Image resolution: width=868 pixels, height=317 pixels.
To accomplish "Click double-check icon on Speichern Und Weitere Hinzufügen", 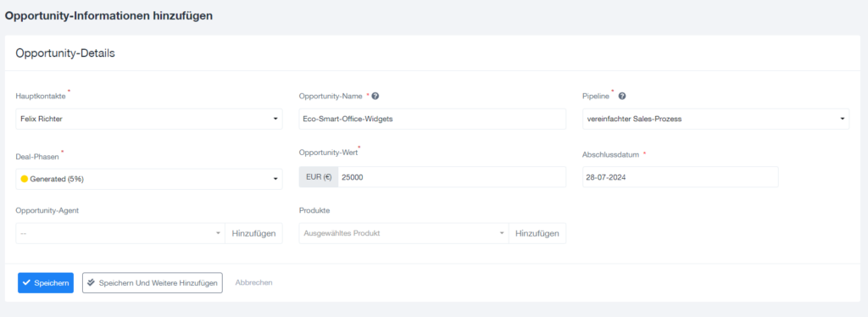I will click(x=92, y=282).
